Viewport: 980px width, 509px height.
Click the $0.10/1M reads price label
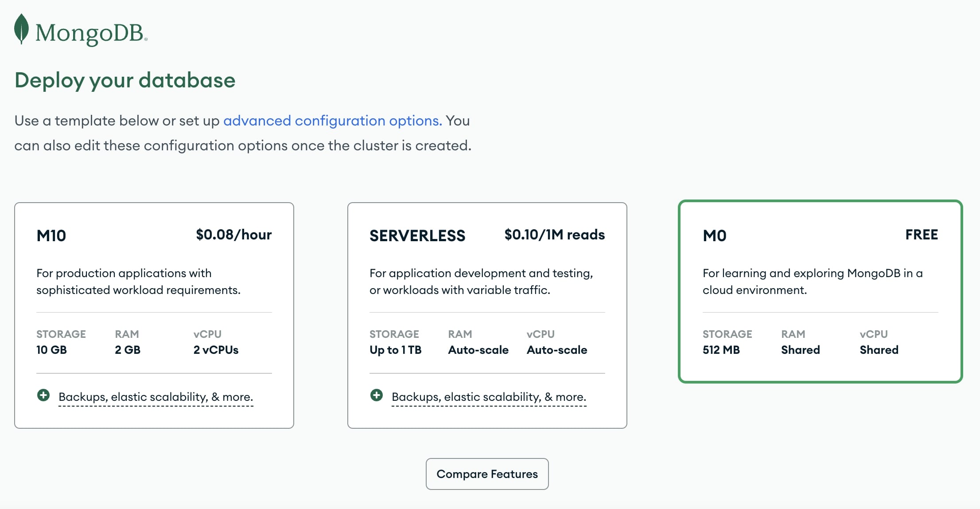[x=554, y=235]
